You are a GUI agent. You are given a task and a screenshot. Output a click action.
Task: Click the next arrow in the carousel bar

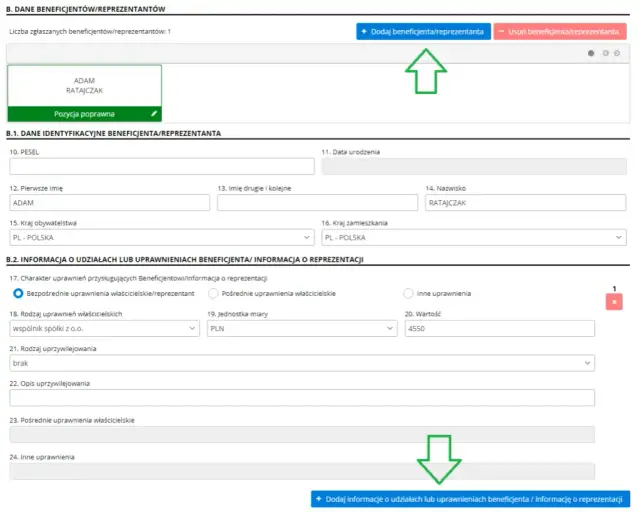617,54
